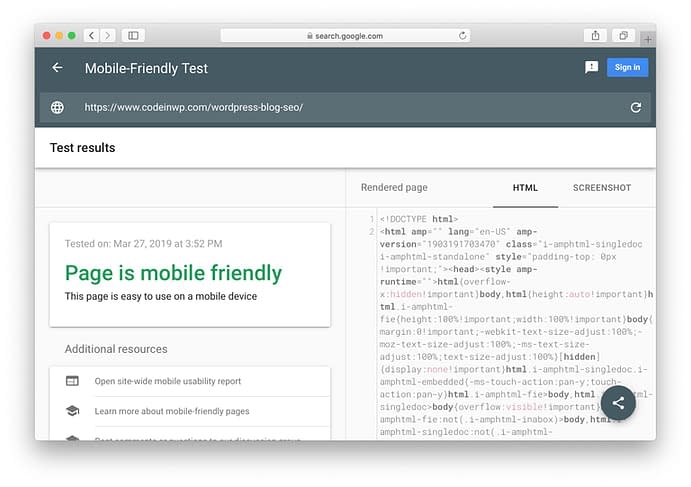
Task: Open site-wide mobile usability report
Action: [167, 381]
